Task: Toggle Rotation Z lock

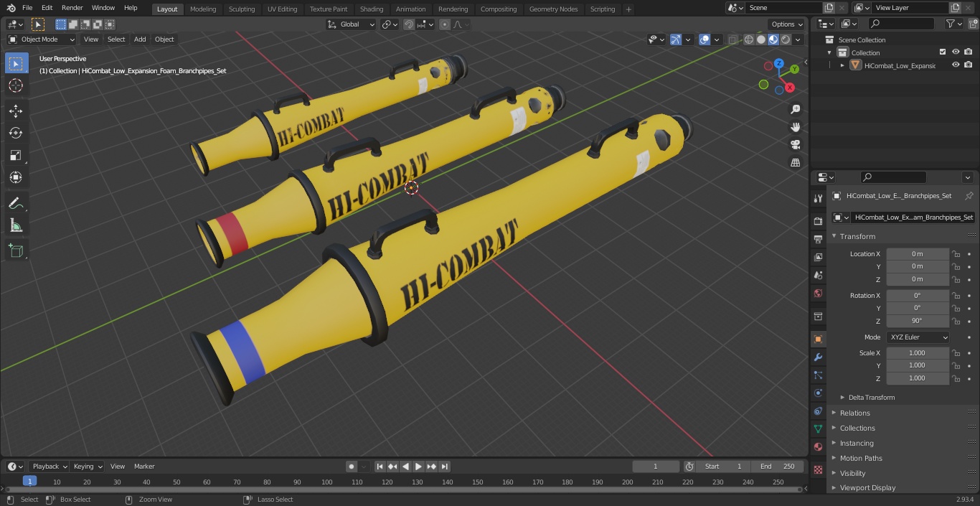Action: [956, 321]
